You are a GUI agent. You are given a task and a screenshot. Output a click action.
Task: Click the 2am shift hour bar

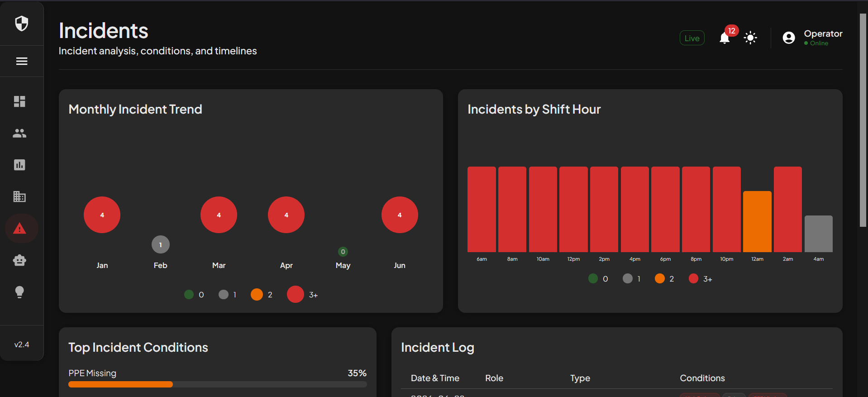click(788, 209)
